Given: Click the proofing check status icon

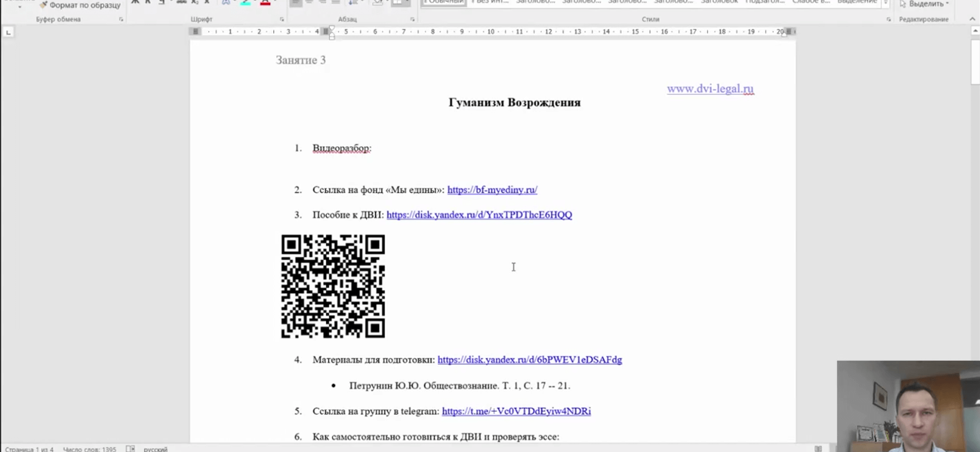Looking at the screenshot, I should coord(130,449).
